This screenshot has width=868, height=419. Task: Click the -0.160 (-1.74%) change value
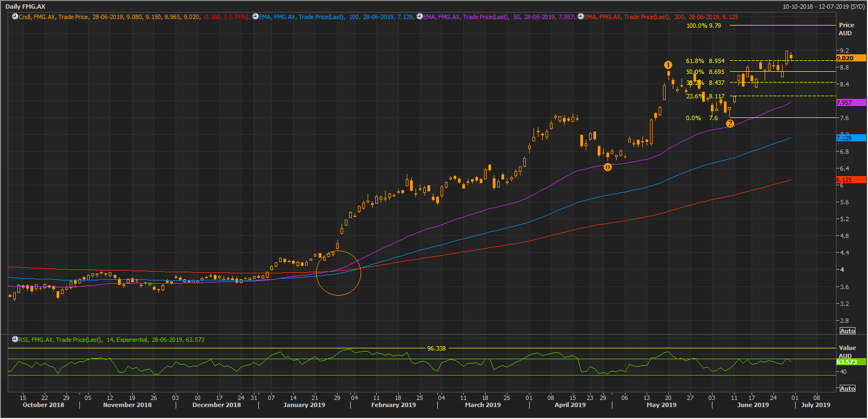[x=226, y=17]
